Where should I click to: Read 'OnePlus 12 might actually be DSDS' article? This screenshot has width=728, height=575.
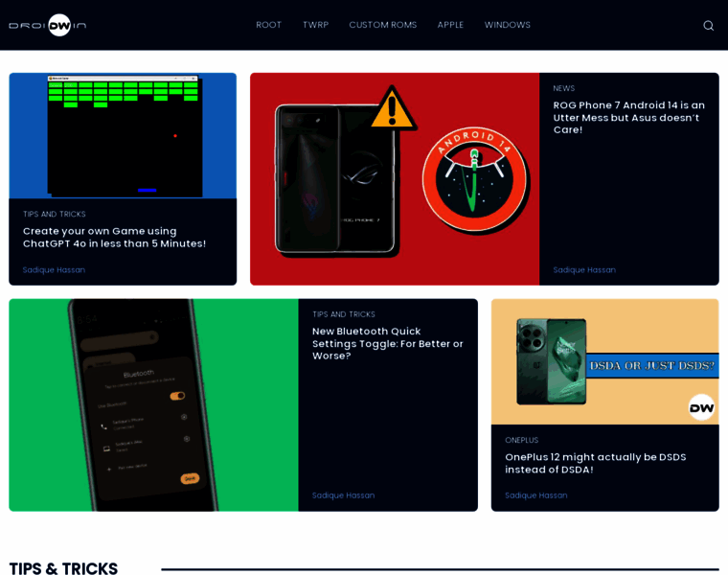pyautogui.click(x=596, y=463)
